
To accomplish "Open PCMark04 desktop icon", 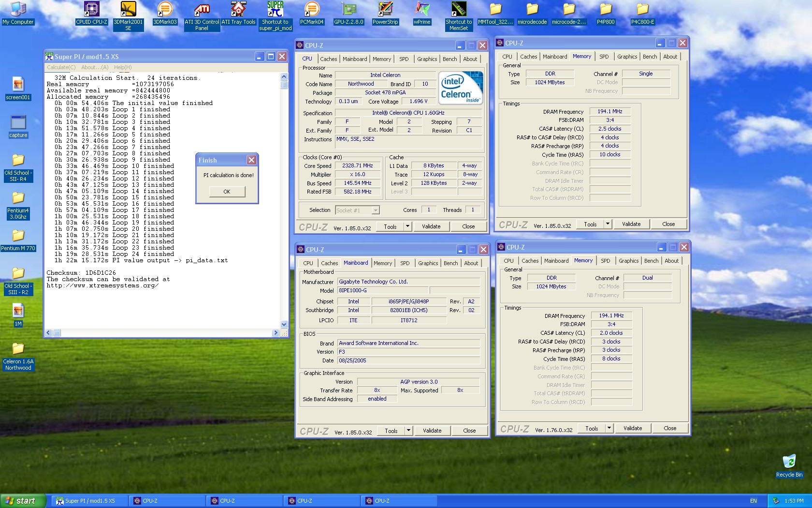I will (312, 13).
